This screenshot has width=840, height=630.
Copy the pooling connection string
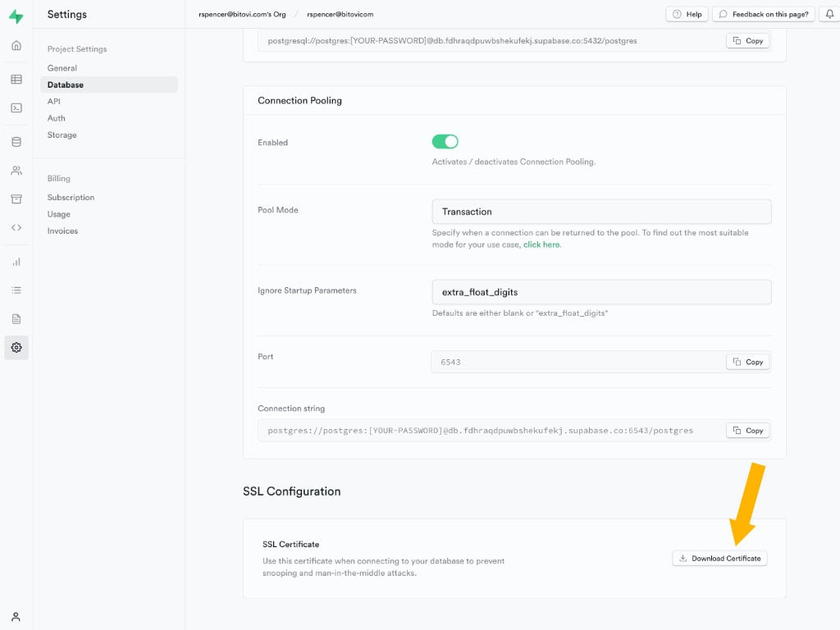747,430
